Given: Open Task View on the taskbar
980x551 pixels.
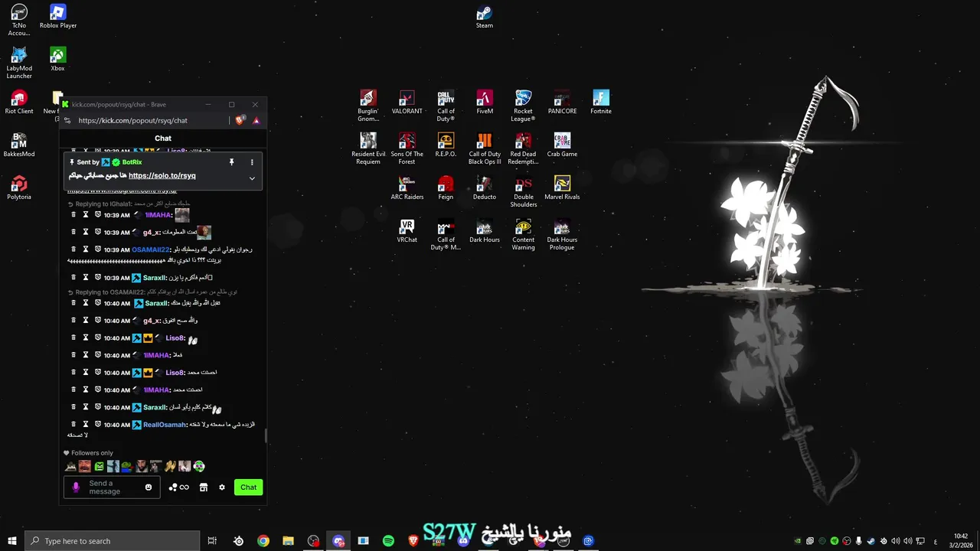Looking at the screenshot, I should [x=212, y=541].
